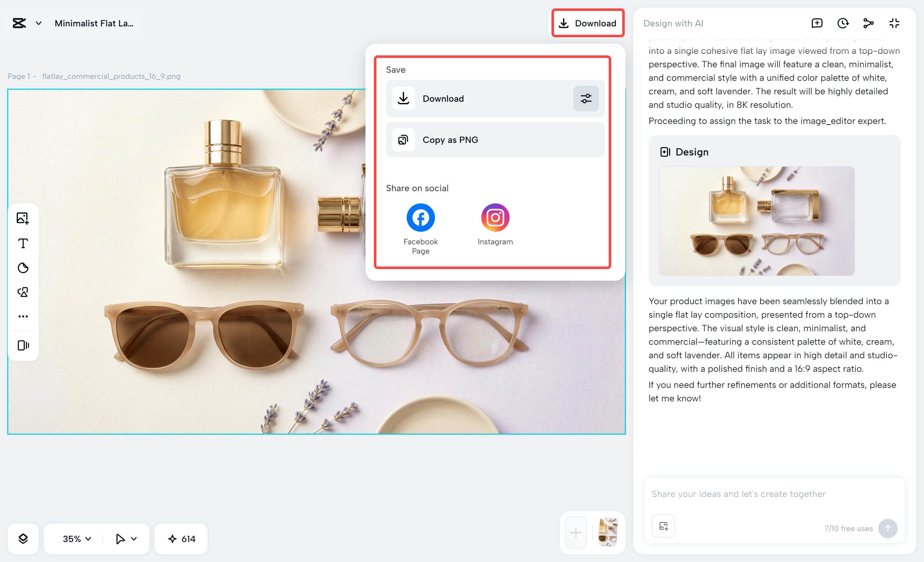Click the AI prompt input field

point(774,494)
